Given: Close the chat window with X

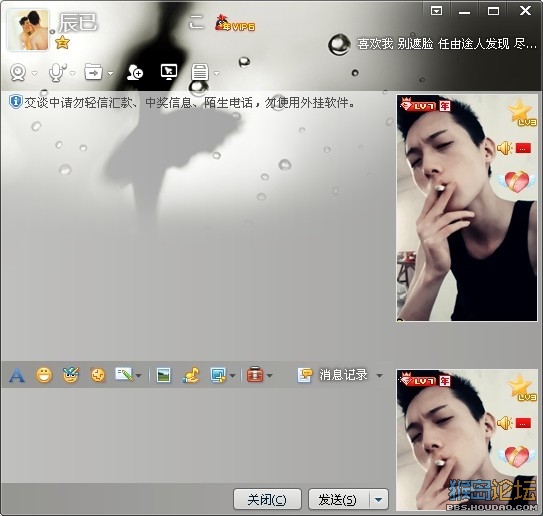Looking at the screenshot, I should coord(525,11).
